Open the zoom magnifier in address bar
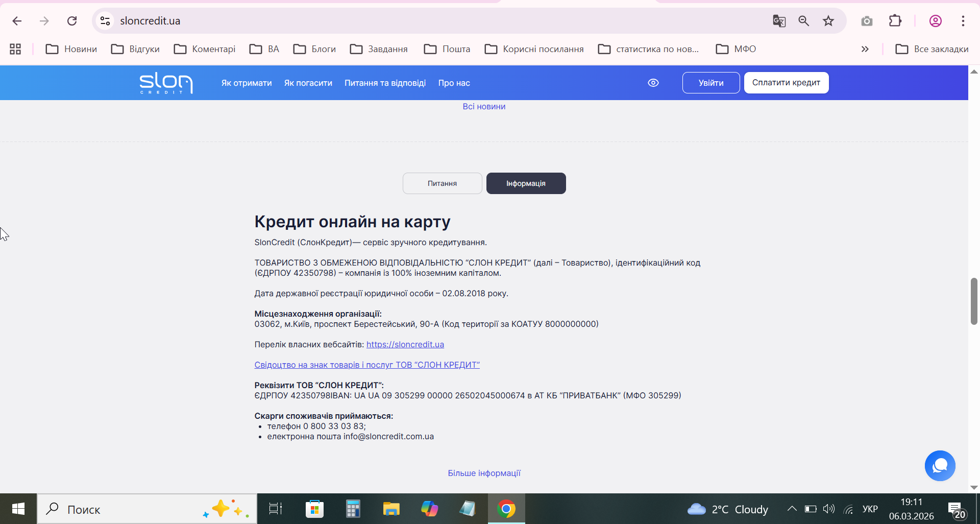980x524 pixels. pos(804,21)
